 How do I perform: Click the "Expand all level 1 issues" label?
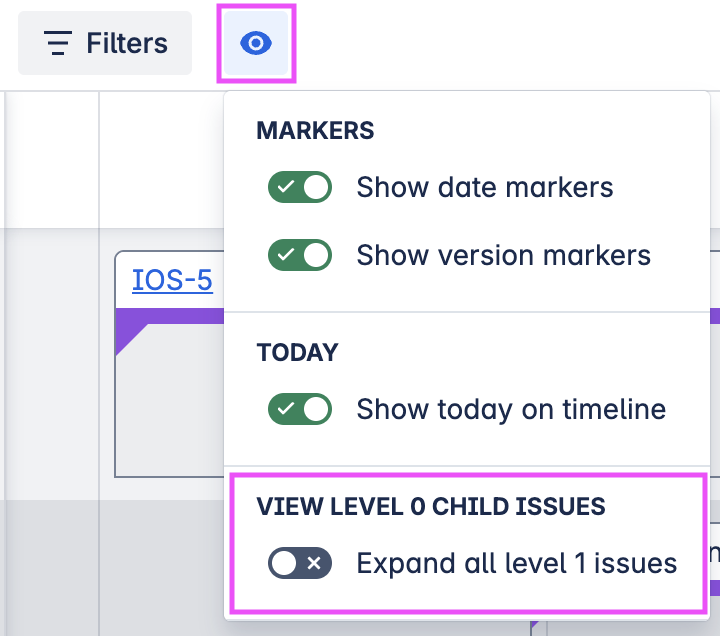click(x=517, y=563)
